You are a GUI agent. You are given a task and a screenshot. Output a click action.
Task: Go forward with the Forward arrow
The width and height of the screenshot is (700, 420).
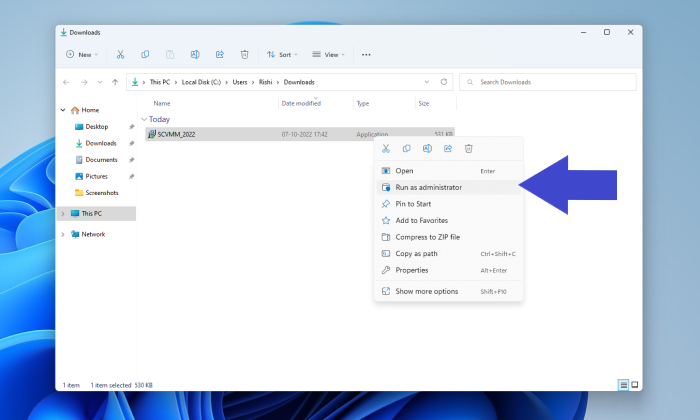click(84, 82)
